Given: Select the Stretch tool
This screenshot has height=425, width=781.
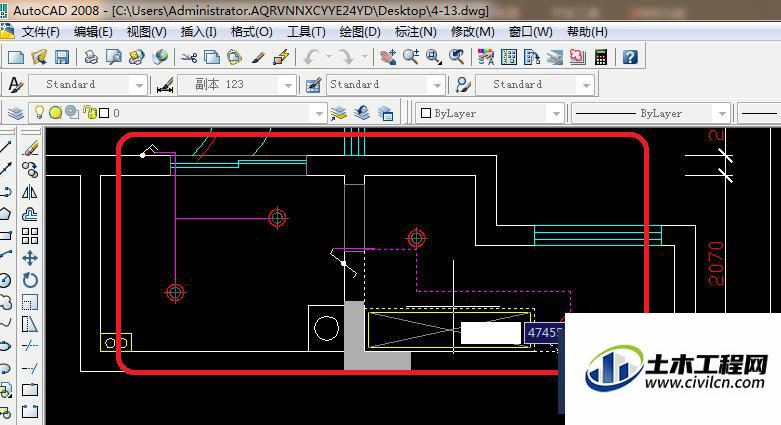Looking at the screenshot, I should [x=30, y=324].
